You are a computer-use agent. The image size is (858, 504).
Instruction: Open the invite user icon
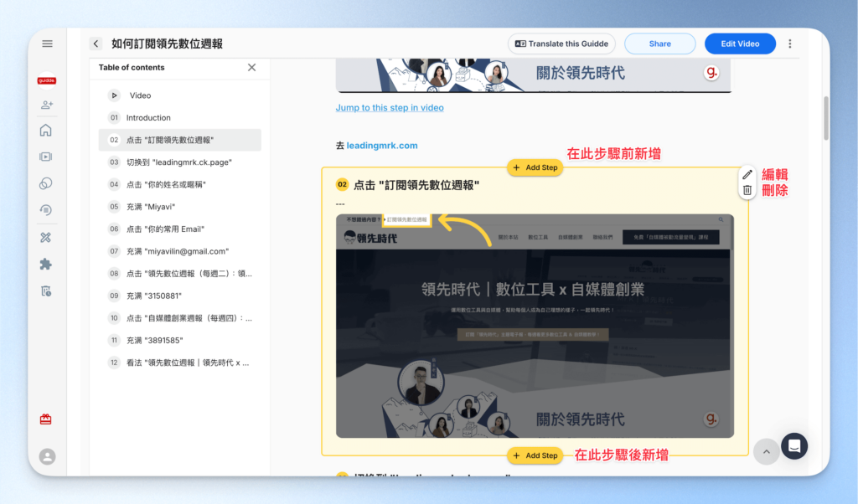point(47,105)
